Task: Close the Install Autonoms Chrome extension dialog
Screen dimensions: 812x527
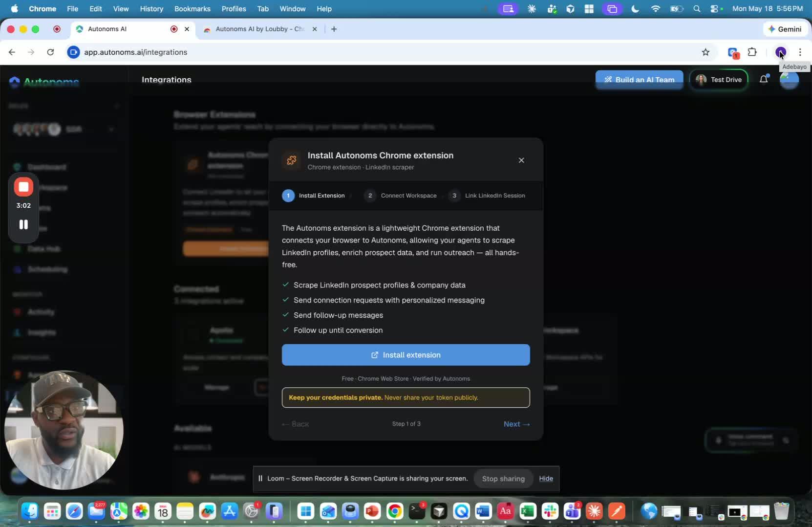Action: [x=521, y=160]
